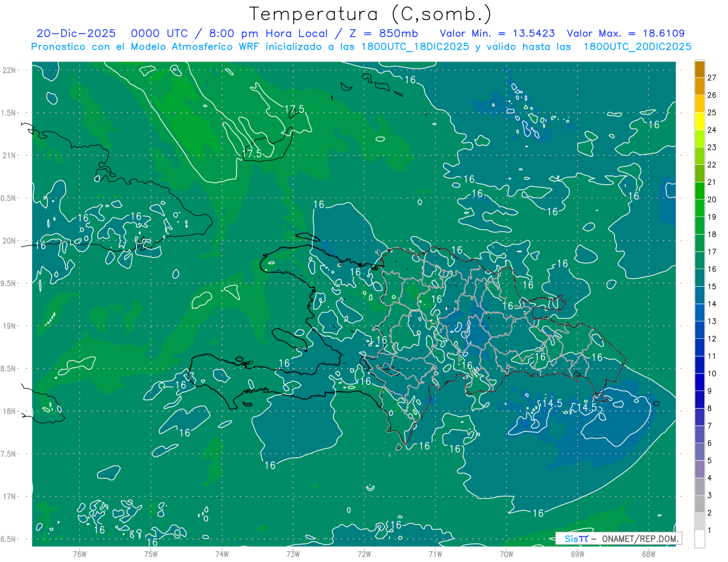The width and height of the screenshot is (728, 562).
Task: Click initialization time '1800UTC_18DIC2025' in subtitle
Action: click(x=414, y=47)
